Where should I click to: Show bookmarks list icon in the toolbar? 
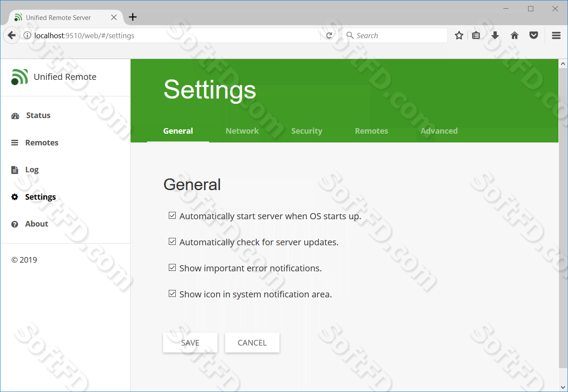(x=476, y=36)
